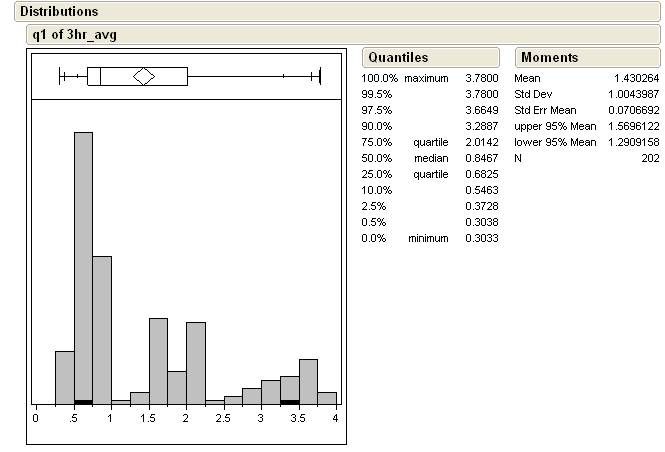This screenshot has width=665, height=452.
Task: Click the median line inside the box plot
Action: [100, 76]
